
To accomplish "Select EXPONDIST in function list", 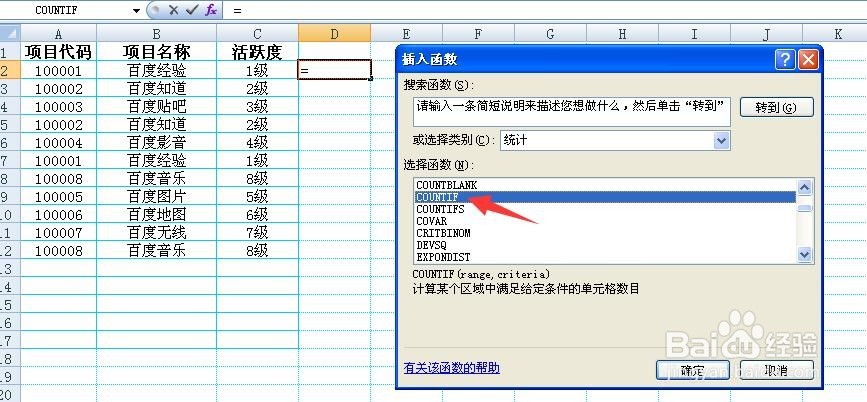I will click(x=605, y=257).
